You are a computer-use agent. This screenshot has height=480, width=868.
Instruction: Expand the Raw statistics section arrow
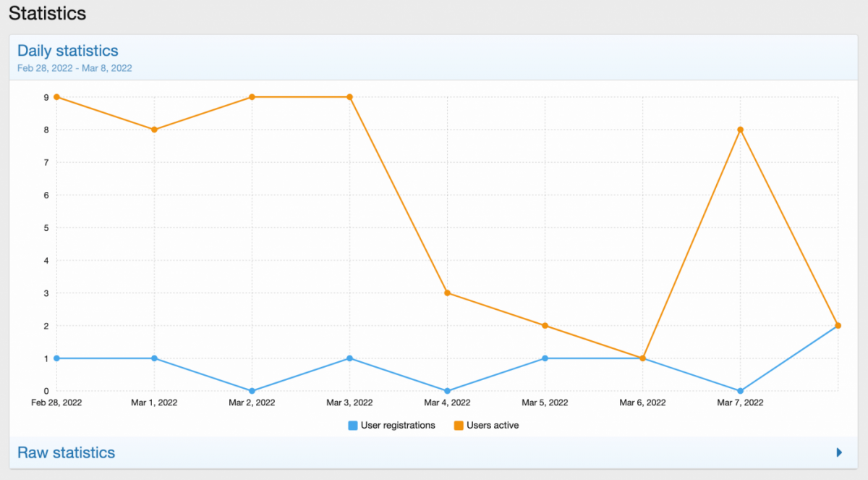click(x=839, y=452)
